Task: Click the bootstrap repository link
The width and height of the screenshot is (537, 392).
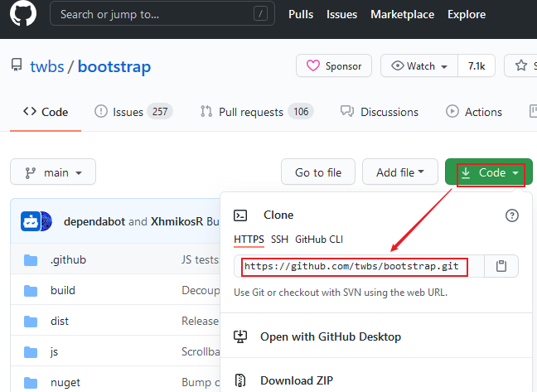Action: pyautogui.click(x=114, y=66)
